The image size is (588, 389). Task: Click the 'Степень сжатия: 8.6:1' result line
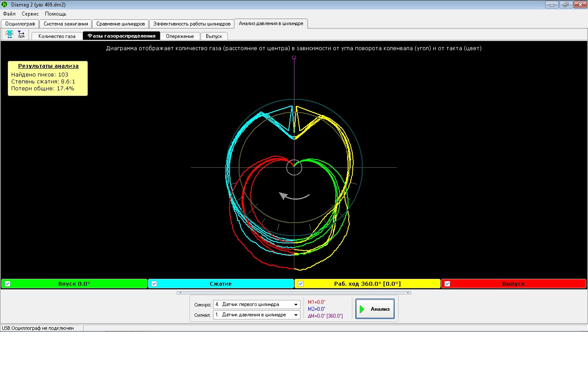(x=43, y=82)
